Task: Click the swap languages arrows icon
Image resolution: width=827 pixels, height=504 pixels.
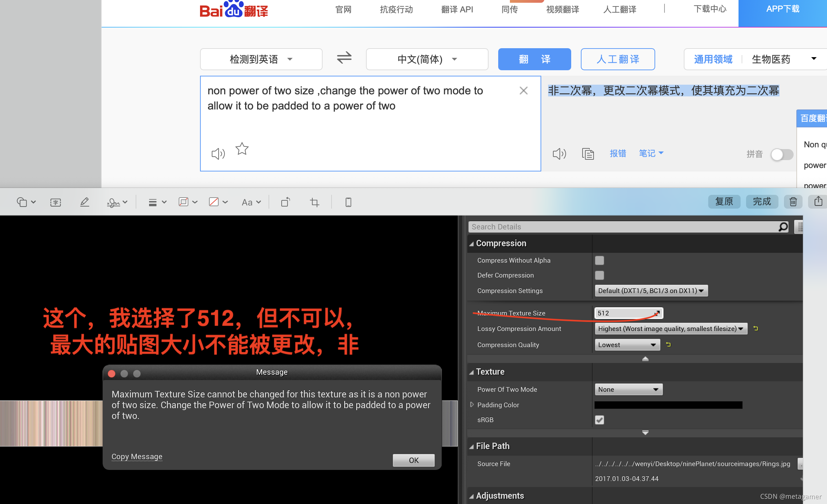Action: [344, 58]
